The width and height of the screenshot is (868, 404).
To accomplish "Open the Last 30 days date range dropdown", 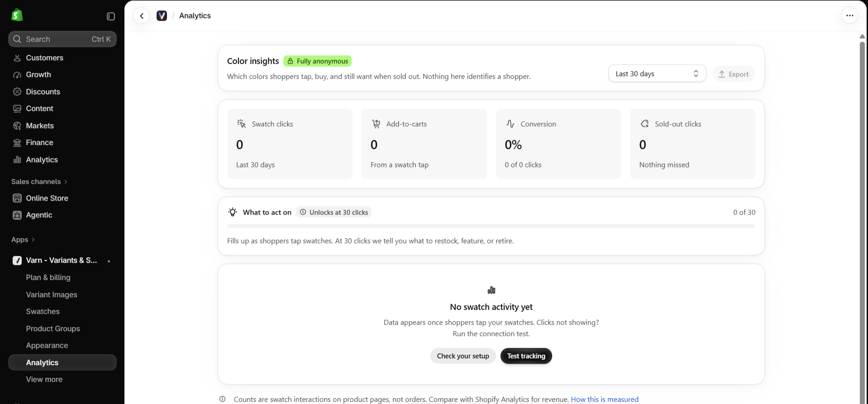I will pos(657,74).
